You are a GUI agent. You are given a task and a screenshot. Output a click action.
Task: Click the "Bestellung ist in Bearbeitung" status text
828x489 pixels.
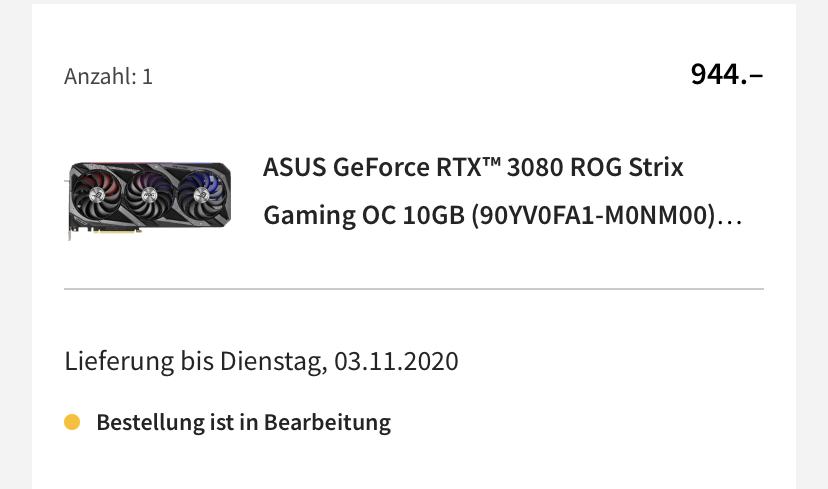coord(243,422)
